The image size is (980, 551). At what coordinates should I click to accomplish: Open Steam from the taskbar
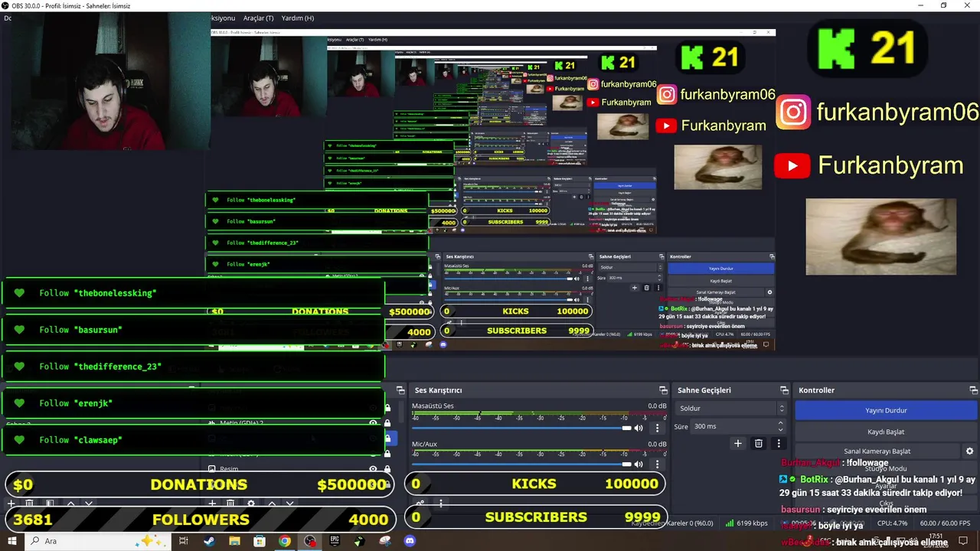pyautogui.click(x=209, y=541)
